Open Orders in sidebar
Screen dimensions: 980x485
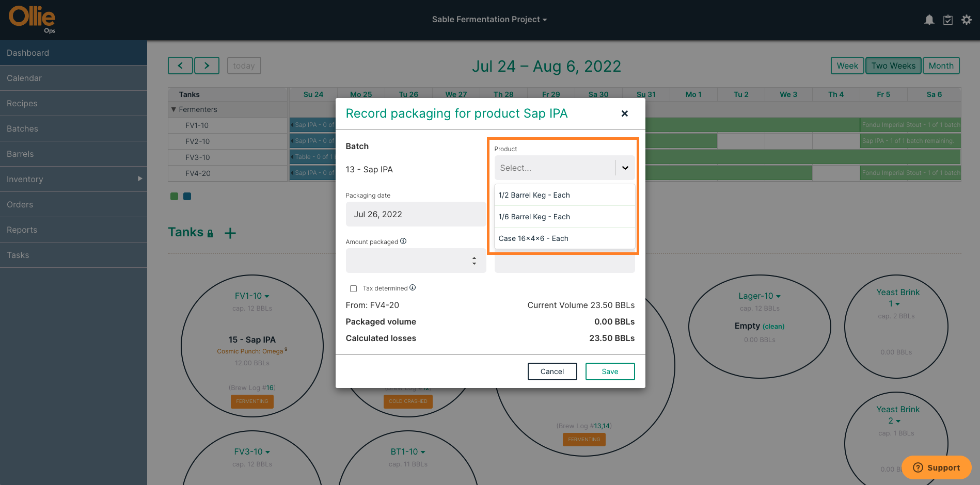[x=73, y=204]
